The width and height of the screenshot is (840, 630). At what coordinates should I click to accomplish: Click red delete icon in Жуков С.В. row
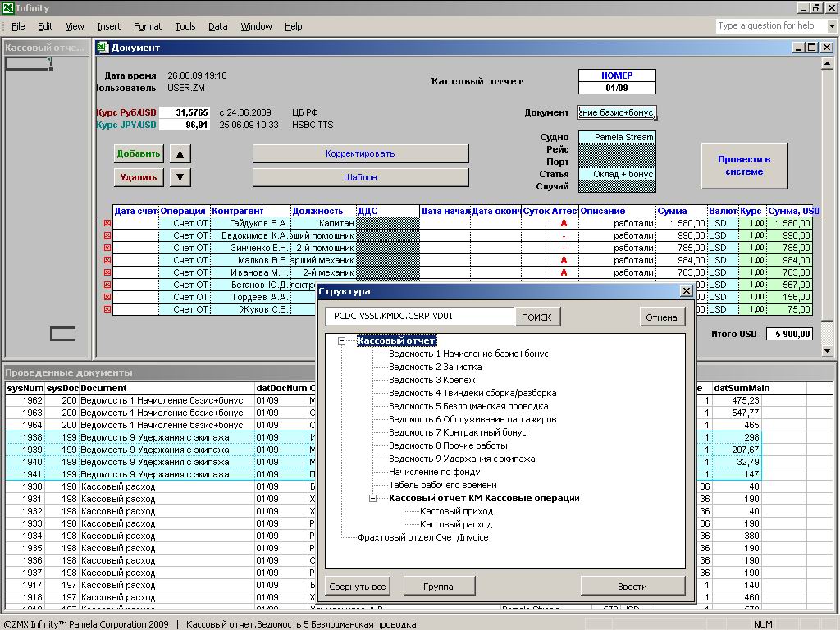[107, 309]
